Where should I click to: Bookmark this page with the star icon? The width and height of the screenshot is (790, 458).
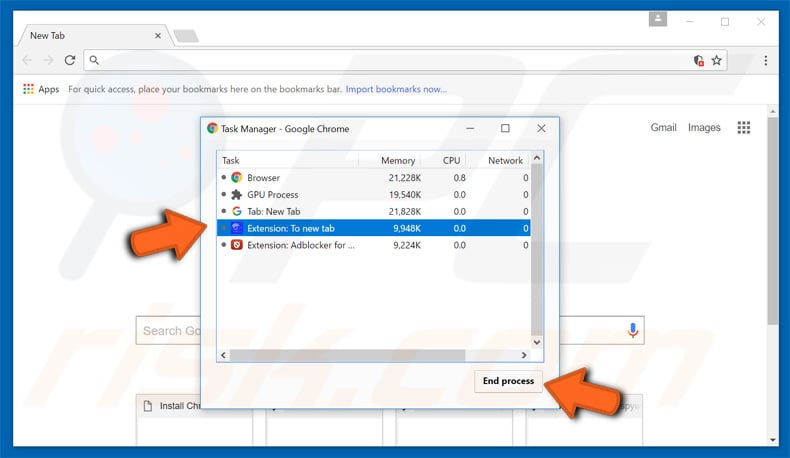716,60
